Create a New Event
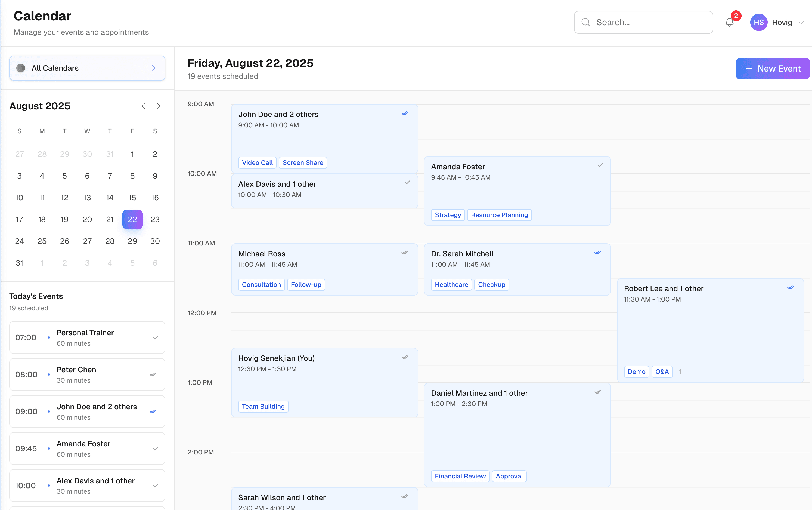Viewport: 812px width, 510px height. click(x=772, y=69)
